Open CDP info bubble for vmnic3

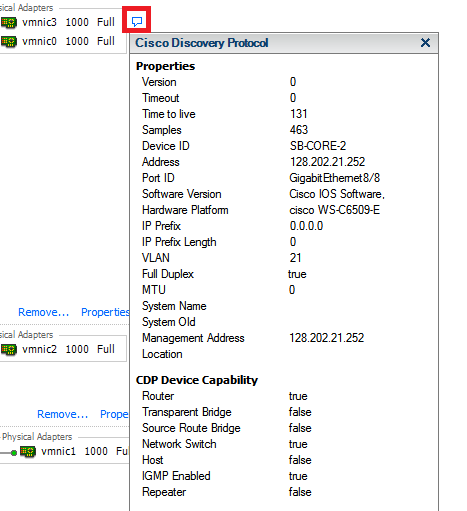coord(137,22)
